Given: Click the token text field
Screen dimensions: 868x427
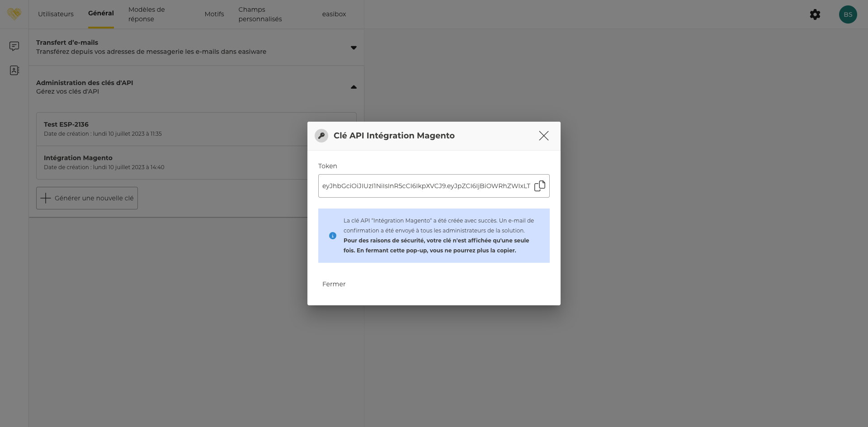Looking at the screenshot, I should click(425, 186).
